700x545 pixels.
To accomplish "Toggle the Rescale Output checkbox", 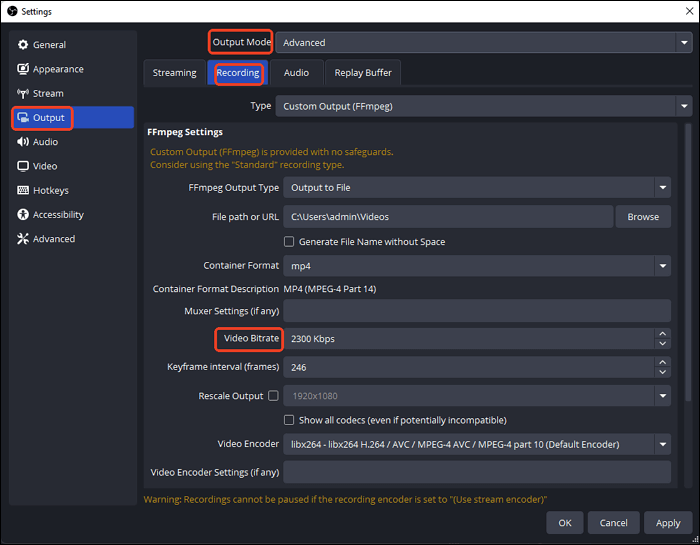I will (x=273, y=396).
